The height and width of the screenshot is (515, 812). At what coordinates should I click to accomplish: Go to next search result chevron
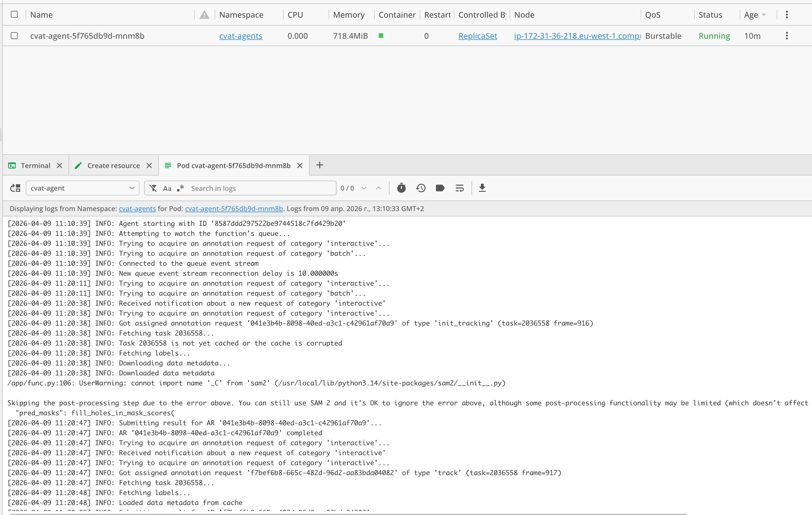pos(364,188)
